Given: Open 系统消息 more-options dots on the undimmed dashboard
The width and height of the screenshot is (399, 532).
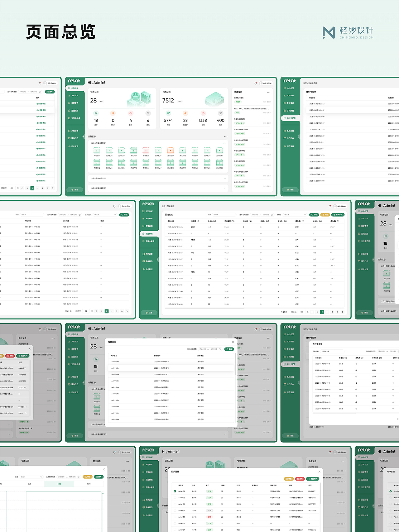Looking at the screenshot, I should [x=269, y=92].
